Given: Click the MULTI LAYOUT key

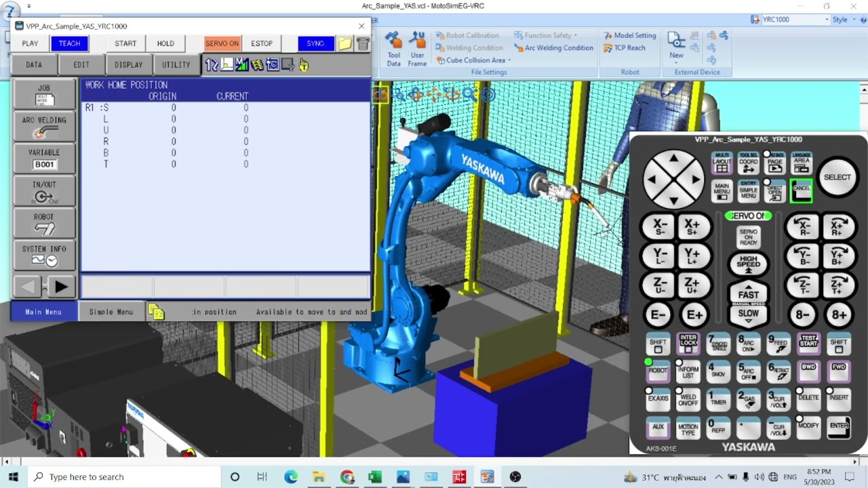Looking at the screenshot, I should click(722, 163).
